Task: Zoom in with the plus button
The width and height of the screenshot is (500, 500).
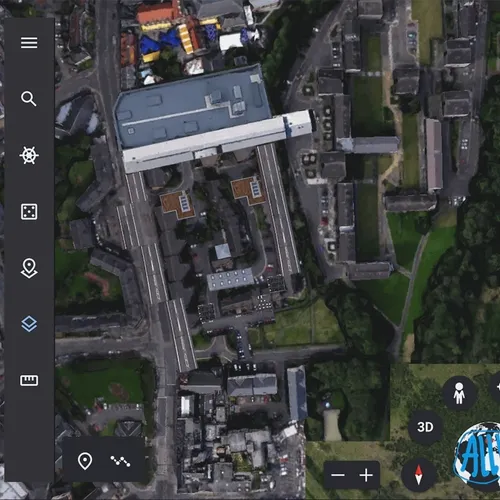Action: (366, 475)
